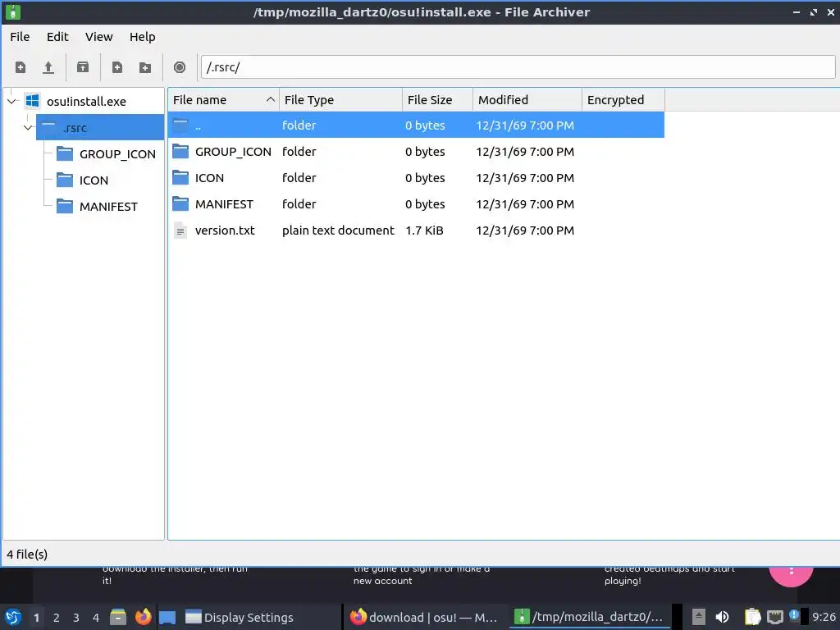This screenshot has width=840, height=630.
Task: Open the File menu
Action: [20, 37]
